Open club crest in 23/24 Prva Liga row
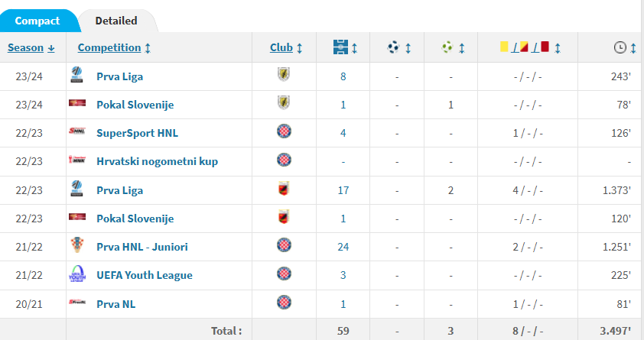The width and height of the screenshot is (644, 340). 284,75
